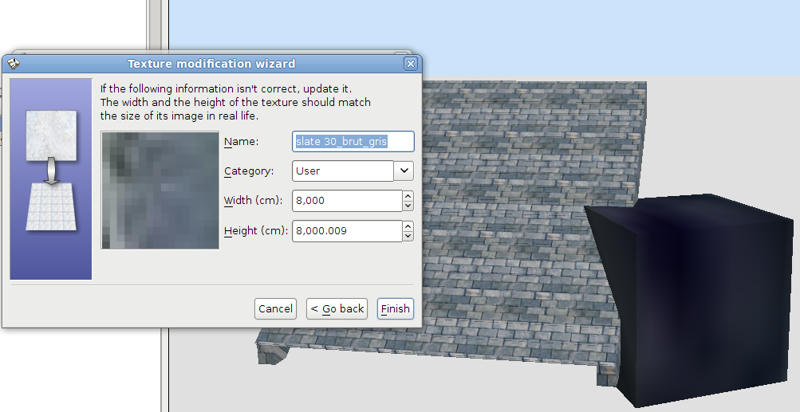Increase Height value with up arrow
Viewport: 800px width, 412px height.
point(408,226)
